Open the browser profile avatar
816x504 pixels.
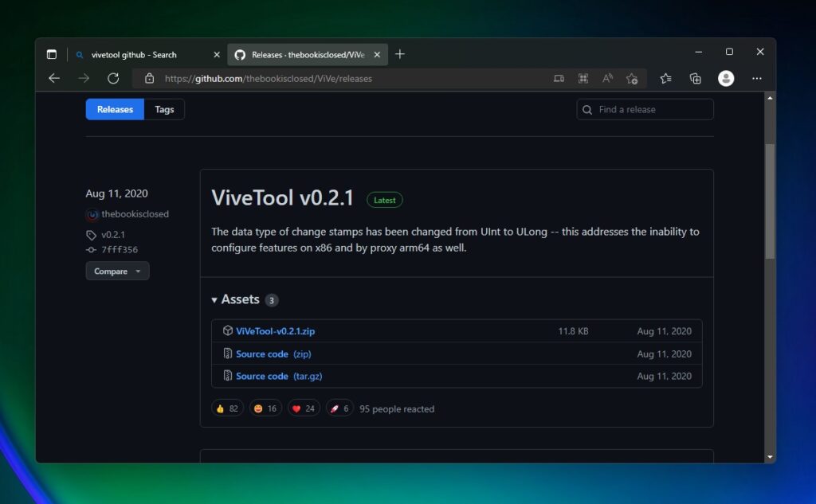pos(725,78)
